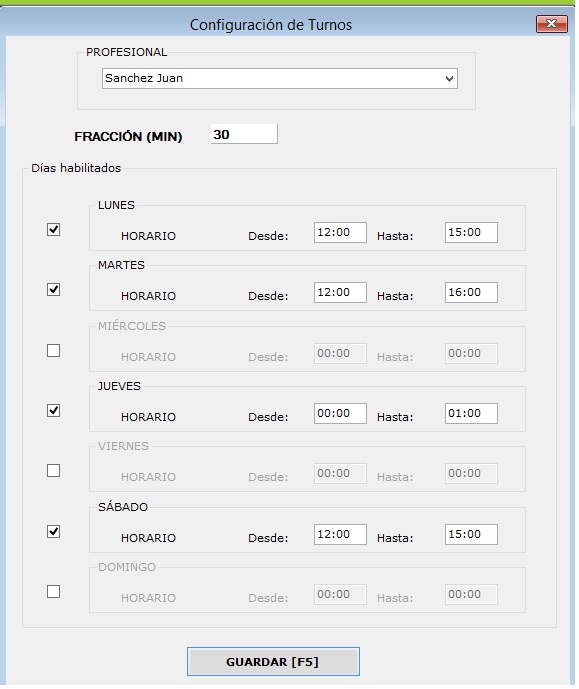Enable the Domingo checkbox

pyautogui.click(x=54, y=591)
